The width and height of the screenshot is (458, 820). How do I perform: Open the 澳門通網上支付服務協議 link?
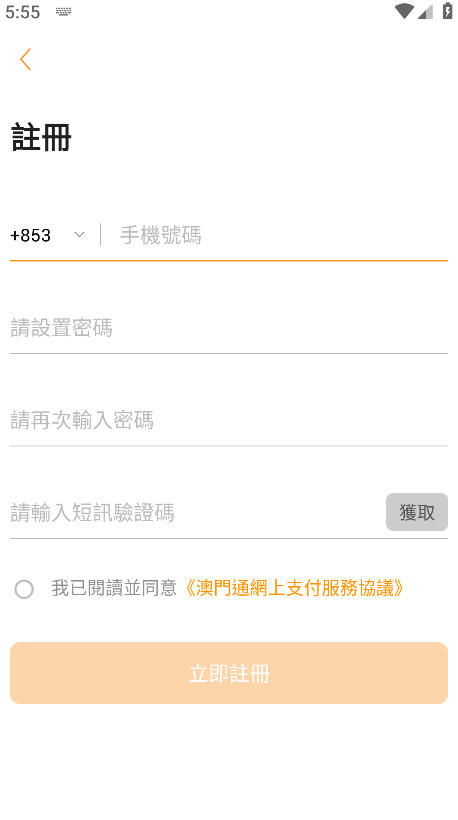[x=294, y=588]
